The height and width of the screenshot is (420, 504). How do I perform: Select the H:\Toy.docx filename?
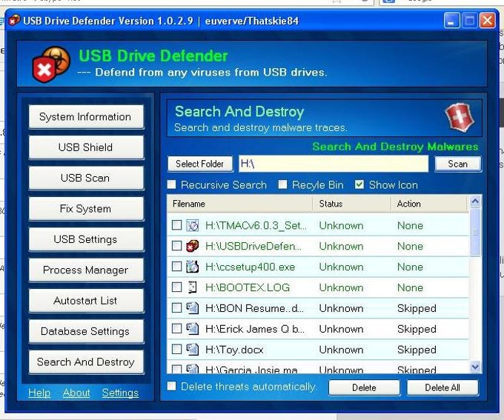234,350
